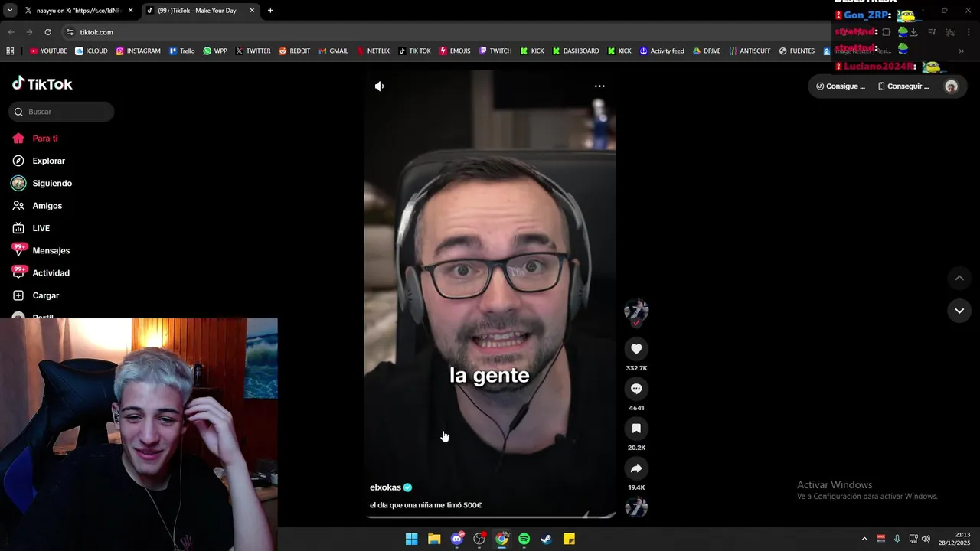Open the tab search dropdown
Screen dimensions: 980x551
pos(10,11)
